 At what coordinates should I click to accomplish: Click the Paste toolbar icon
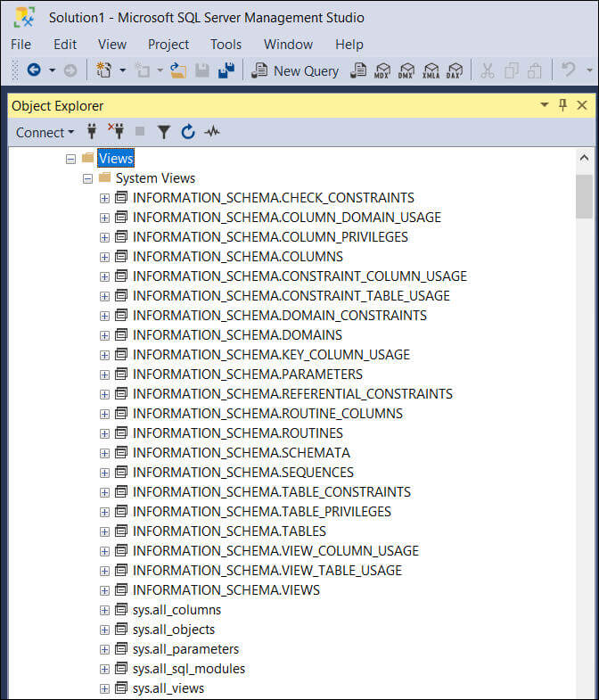[534, 70]
